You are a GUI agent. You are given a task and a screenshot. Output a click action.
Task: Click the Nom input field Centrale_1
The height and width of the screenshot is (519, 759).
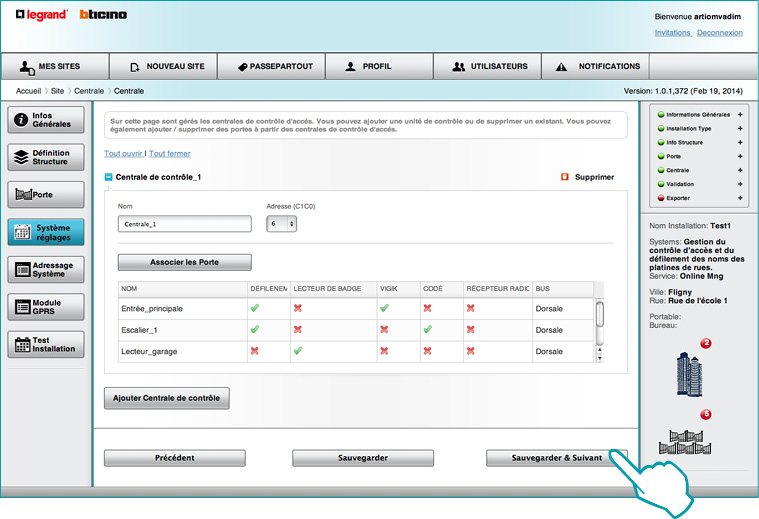(184, 224)
